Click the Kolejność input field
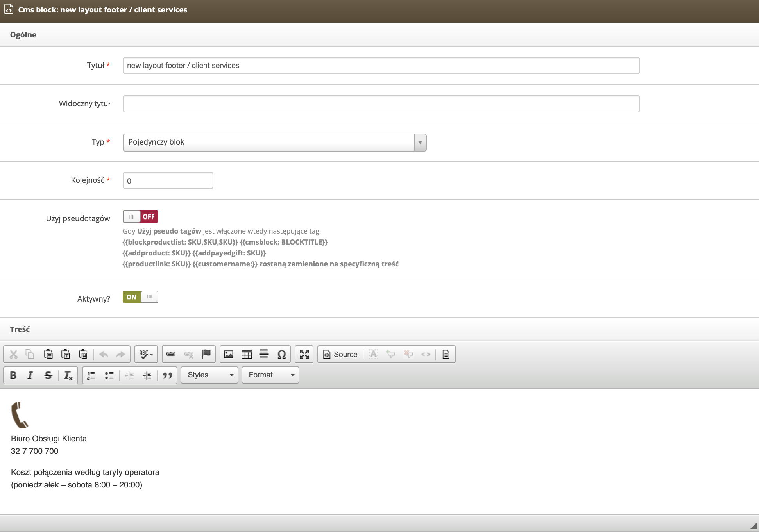 point(168,180)
